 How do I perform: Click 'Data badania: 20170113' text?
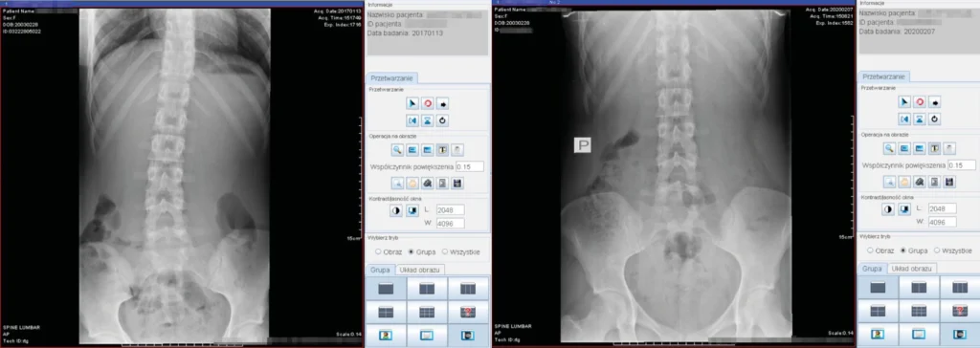tap(405, 33)
